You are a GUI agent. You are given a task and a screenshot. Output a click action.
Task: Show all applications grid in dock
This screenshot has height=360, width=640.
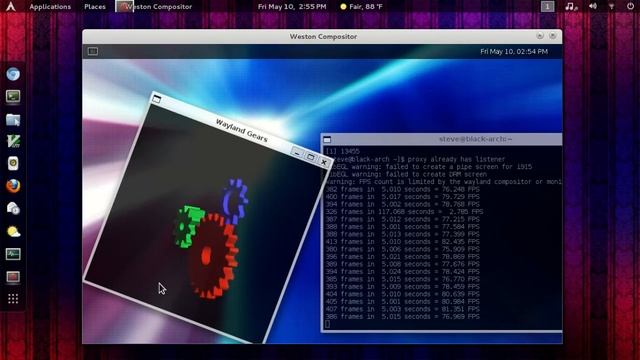13,299
